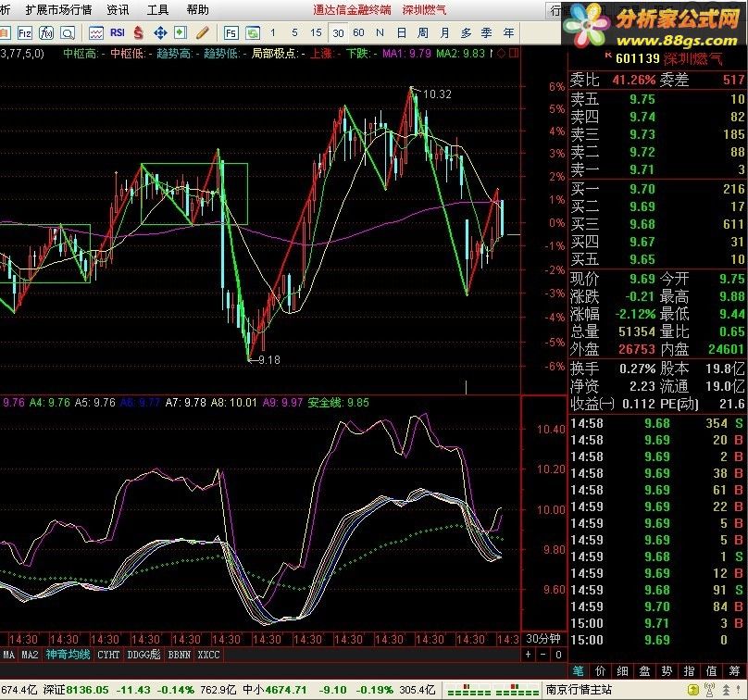Open the 30分钟 period selector
This screenshot has height=700, width=748.
pyautogui.click(x=543, y=639)
